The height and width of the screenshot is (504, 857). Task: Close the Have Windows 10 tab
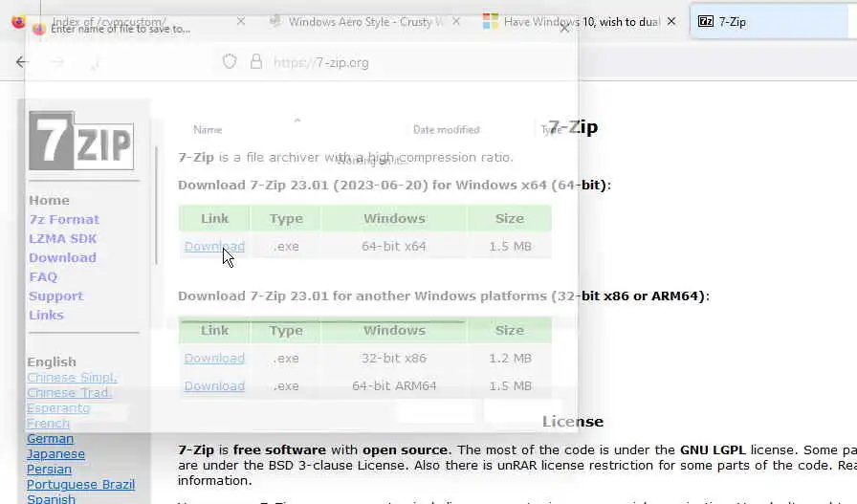click(x=671, y=22)
